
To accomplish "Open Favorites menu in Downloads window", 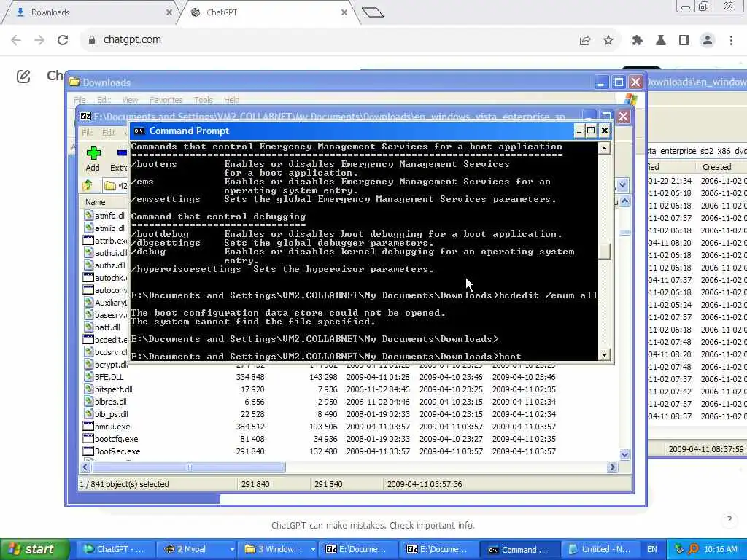I will point(166,100).
